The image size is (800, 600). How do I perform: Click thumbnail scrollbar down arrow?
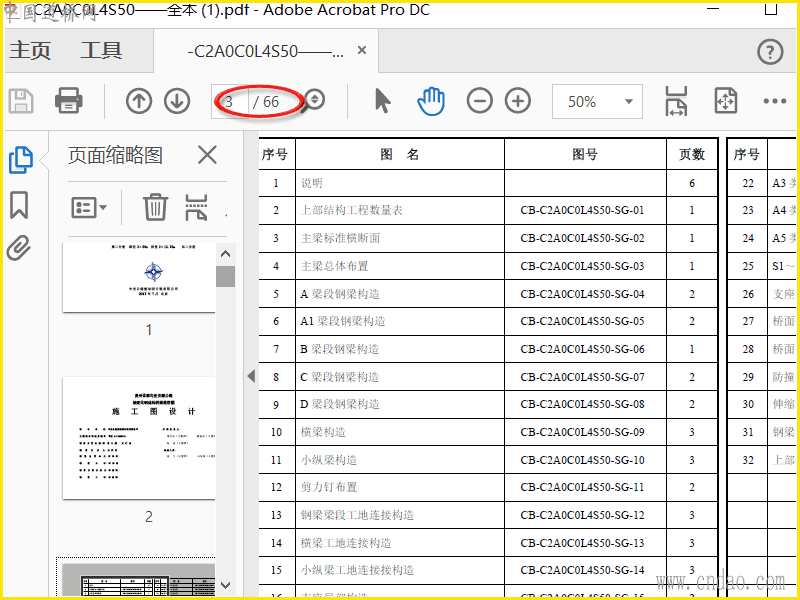click(226, 585)
